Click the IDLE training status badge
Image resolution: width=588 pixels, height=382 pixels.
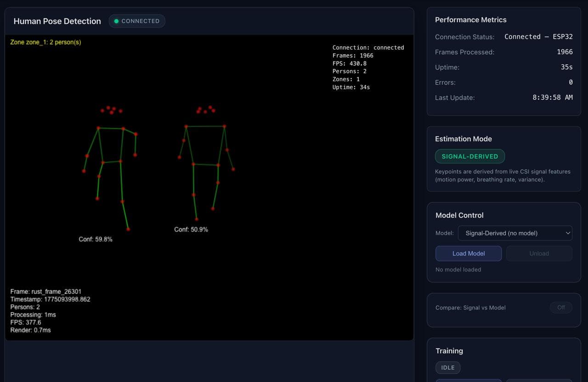click(x=448, y=368)
